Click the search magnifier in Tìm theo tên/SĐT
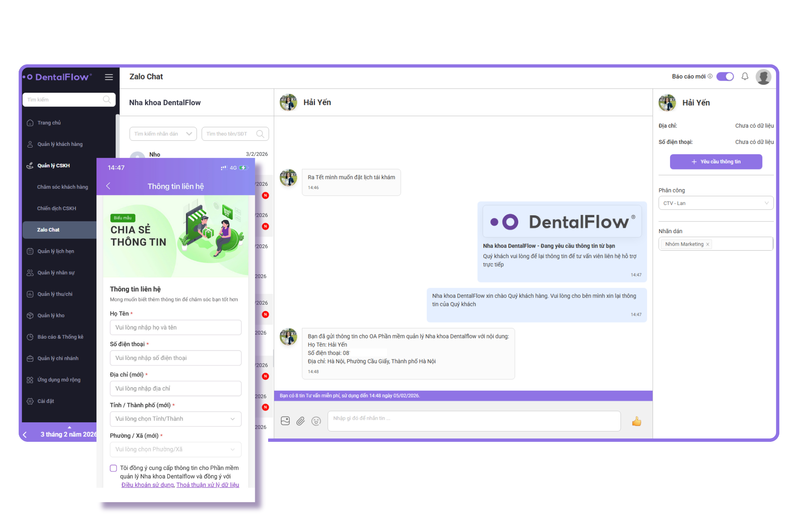798x532 pixels. (260, 134)
